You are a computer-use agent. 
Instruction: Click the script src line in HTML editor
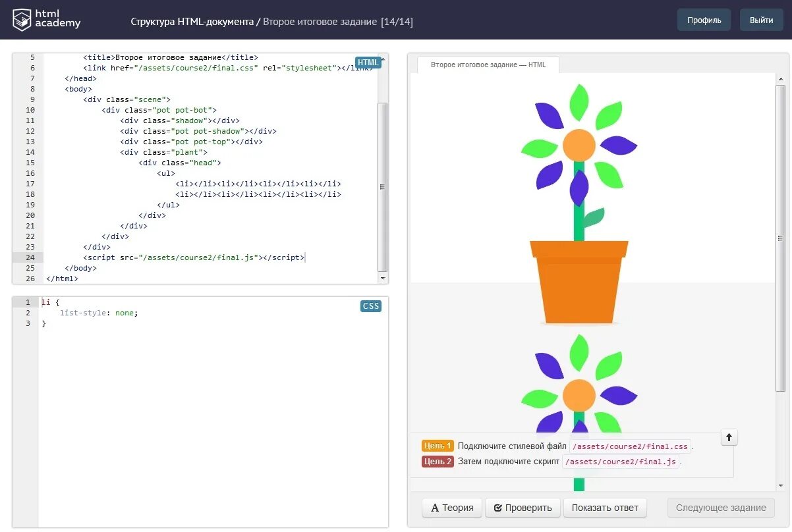coord(194,257)
